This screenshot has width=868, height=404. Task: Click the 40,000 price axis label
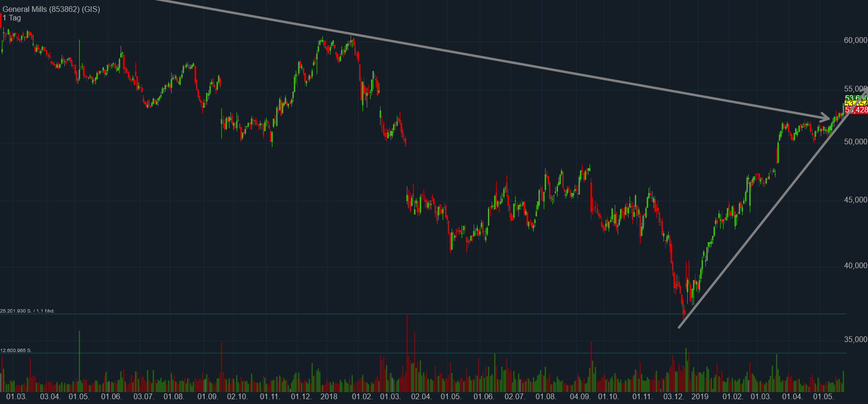[x=855, y=266]
